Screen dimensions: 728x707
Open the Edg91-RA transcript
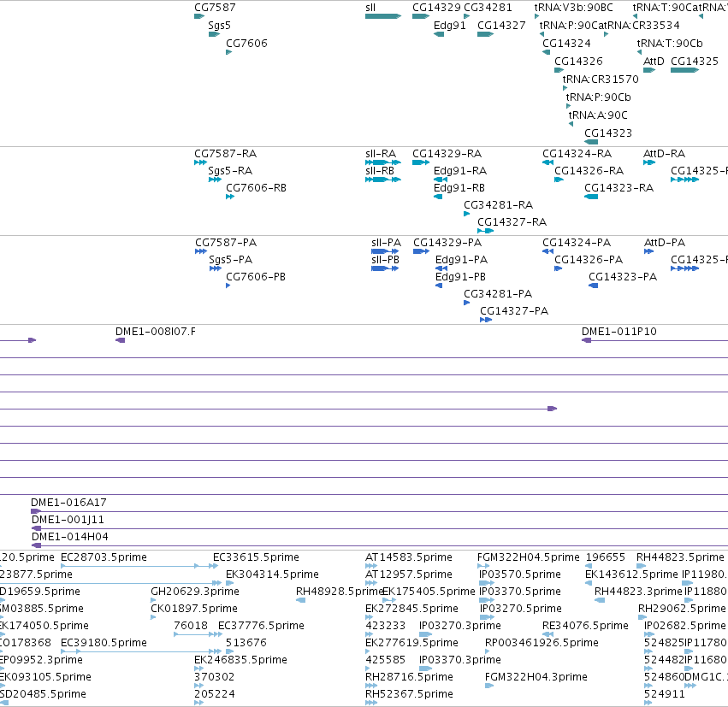pyautogui.click(x=459, y=171)
